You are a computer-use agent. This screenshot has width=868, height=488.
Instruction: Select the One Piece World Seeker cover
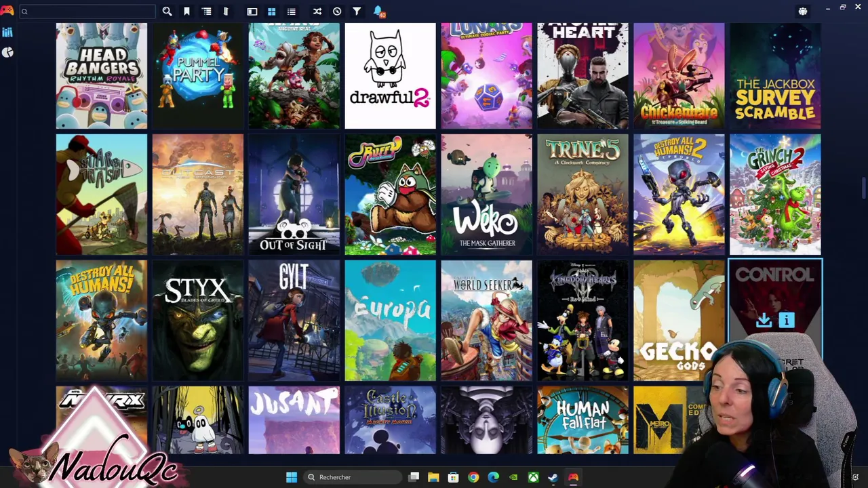pyautogui.click(x=487, y=321)
